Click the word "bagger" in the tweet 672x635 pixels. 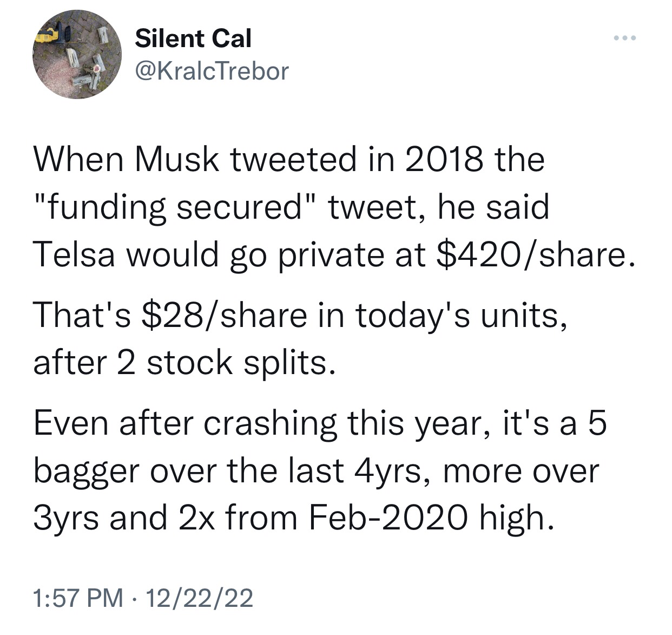(x=87, y=471)
